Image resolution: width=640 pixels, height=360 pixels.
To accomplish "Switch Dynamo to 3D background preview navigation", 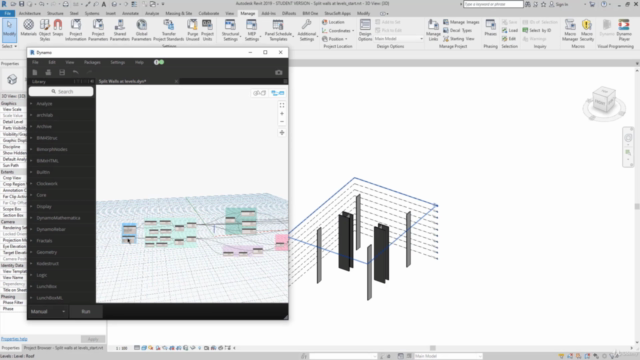I will pos(260,93).
